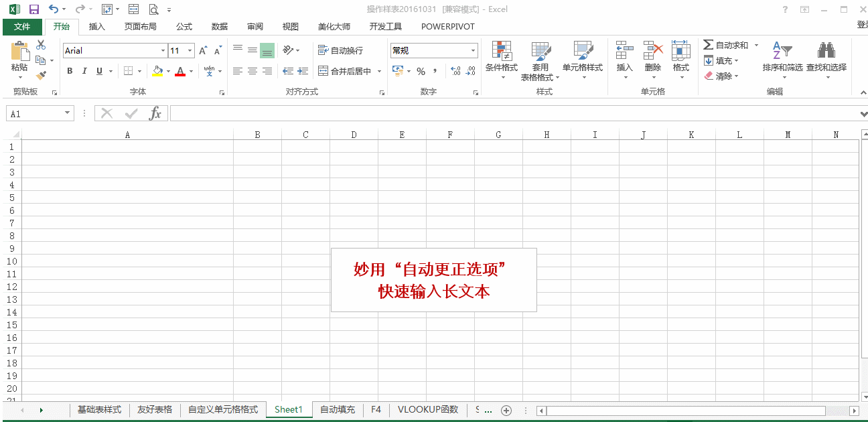Viewport: 868px width, 422px height.
Task: Click the 删除 delete cells icon
Action: [653, 51]
